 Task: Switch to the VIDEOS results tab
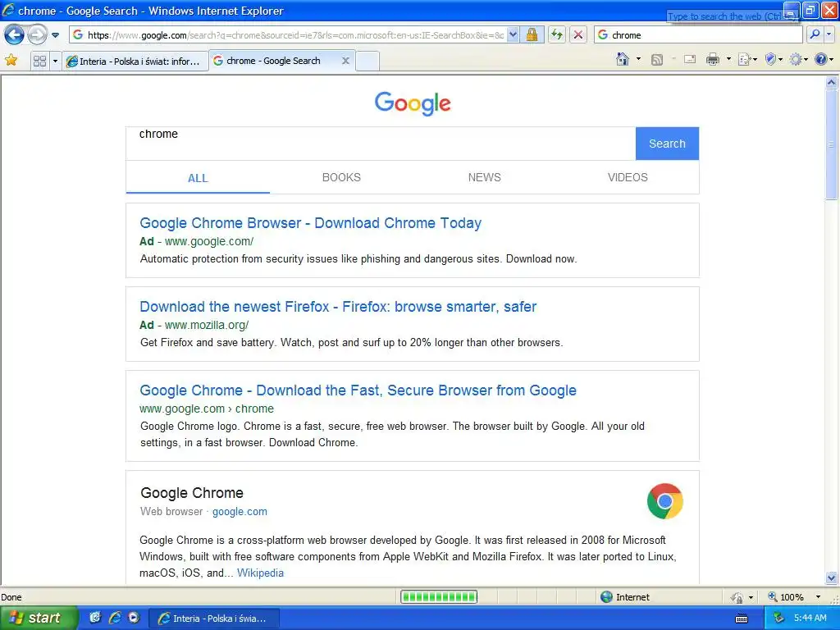tap(628, 177)
